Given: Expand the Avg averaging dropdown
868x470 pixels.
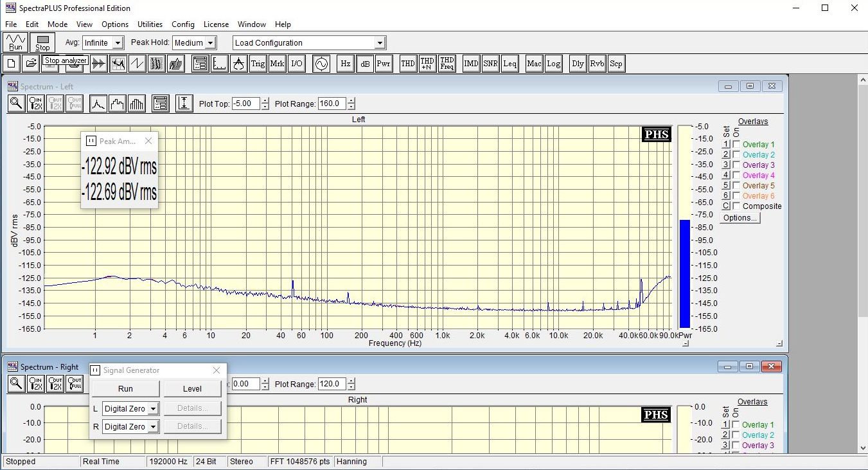Looking at the screenshot, I should coord(117,43).
